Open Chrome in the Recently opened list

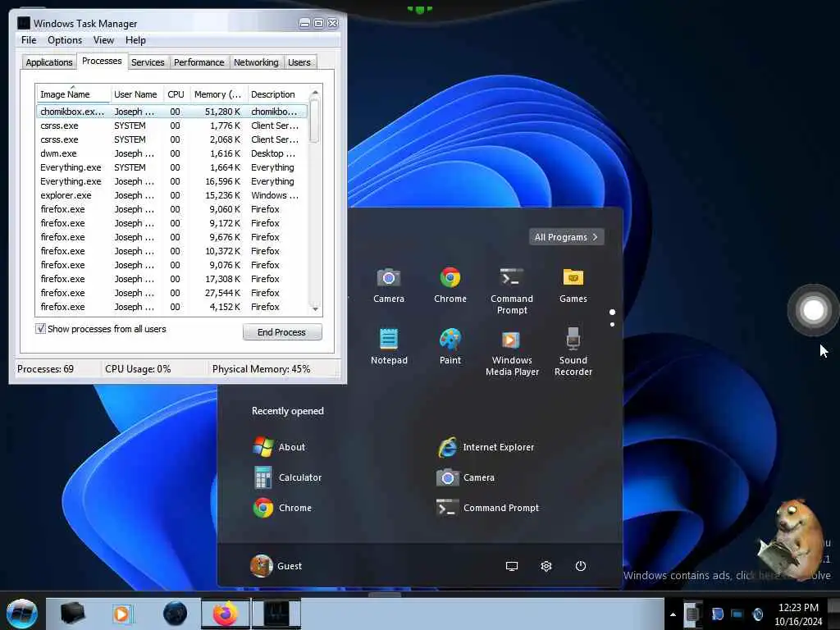[282, 508]
